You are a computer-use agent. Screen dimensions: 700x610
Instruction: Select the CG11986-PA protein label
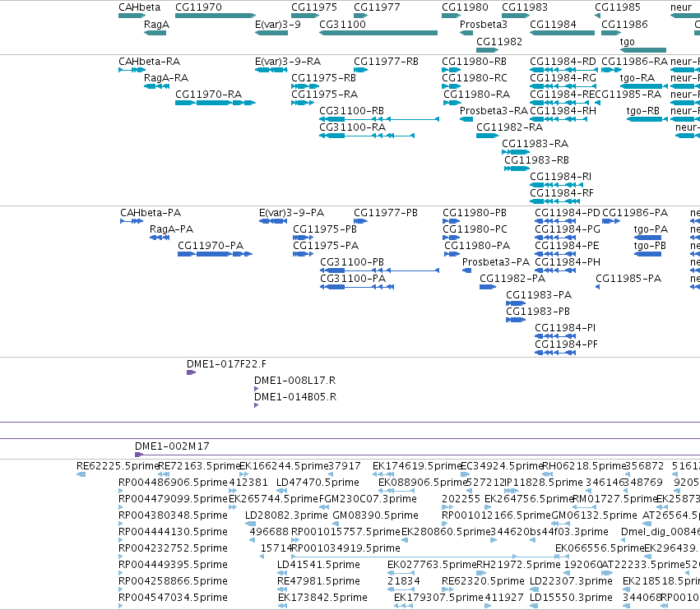[x=635, y=212]
